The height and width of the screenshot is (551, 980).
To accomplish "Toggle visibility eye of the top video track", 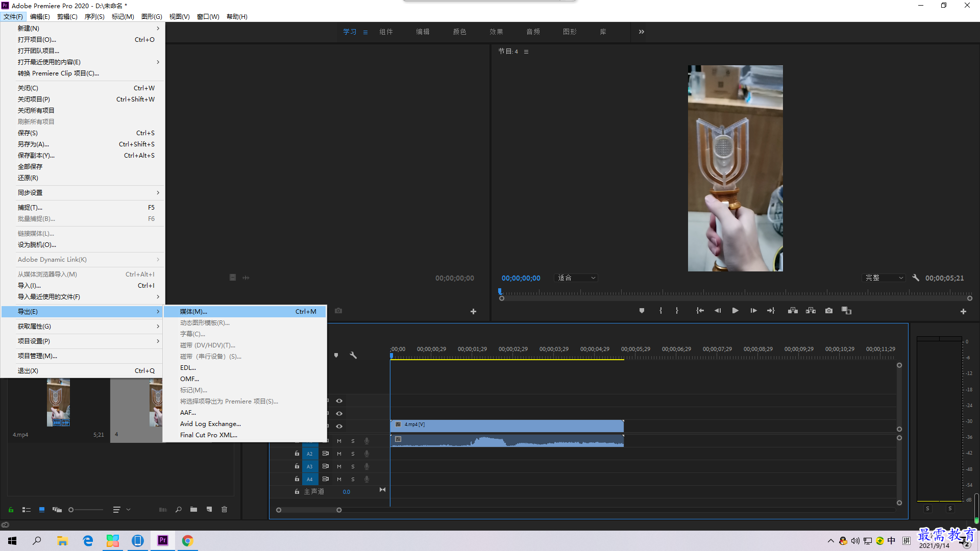I will 339,401.
